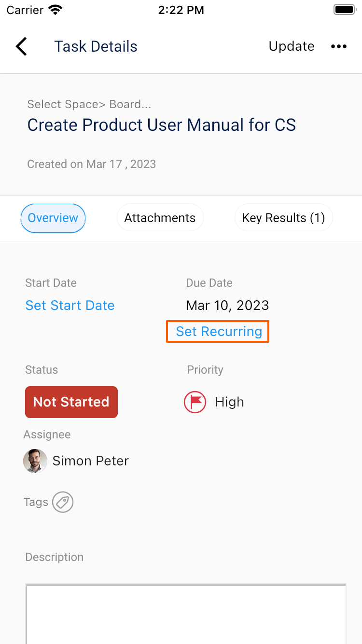Select the Overview tab
Screen dimensions: 362x644
(x=53, y=218)
